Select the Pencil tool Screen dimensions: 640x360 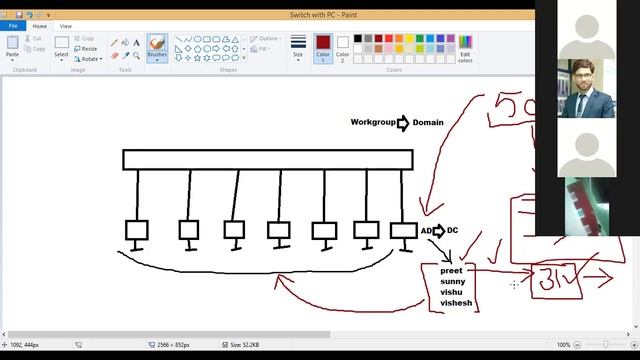pyautogui.click(x=114, y=42)
